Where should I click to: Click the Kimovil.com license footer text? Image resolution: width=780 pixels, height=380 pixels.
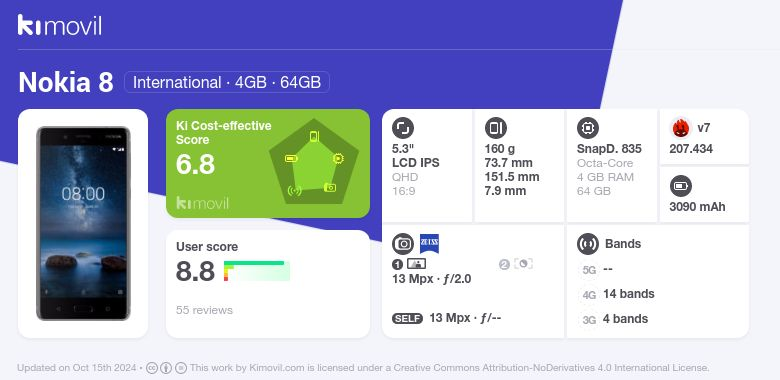point(450,368)
